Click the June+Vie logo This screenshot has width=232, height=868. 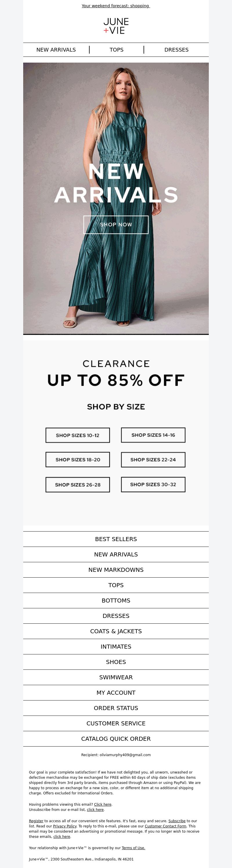pyautogui.click(x=116, y=26)
